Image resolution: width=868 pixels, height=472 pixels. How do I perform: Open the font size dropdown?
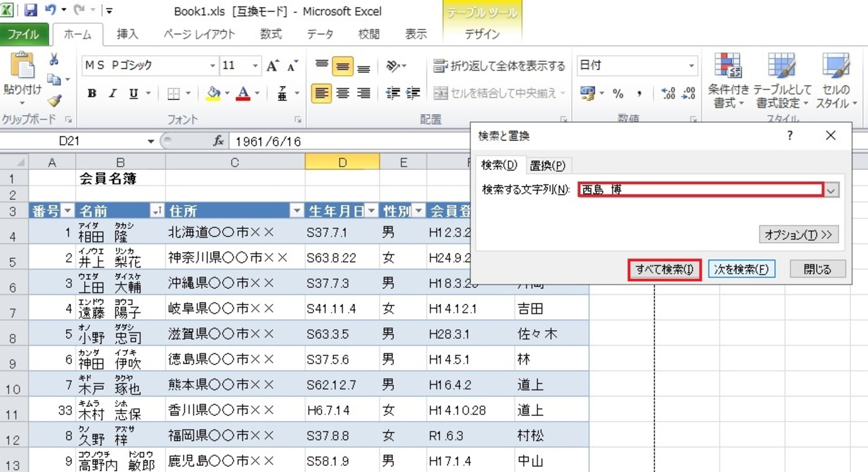tap(255, 66)
